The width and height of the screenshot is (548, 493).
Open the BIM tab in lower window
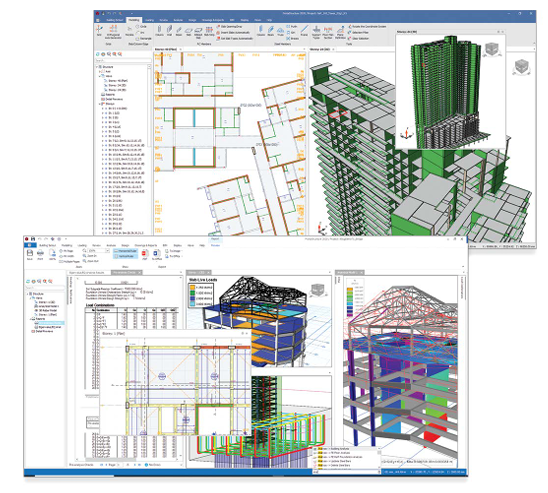point(165,245)
